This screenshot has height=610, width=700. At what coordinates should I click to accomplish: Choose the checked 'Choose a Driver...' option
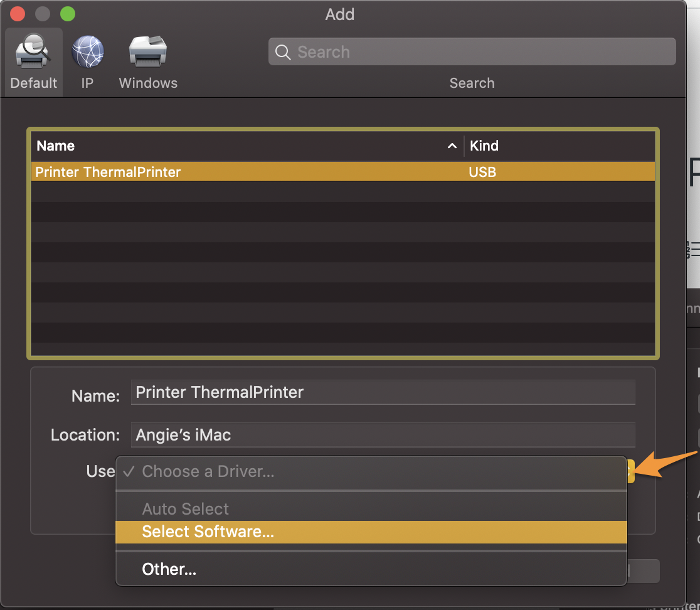[208, 471]
